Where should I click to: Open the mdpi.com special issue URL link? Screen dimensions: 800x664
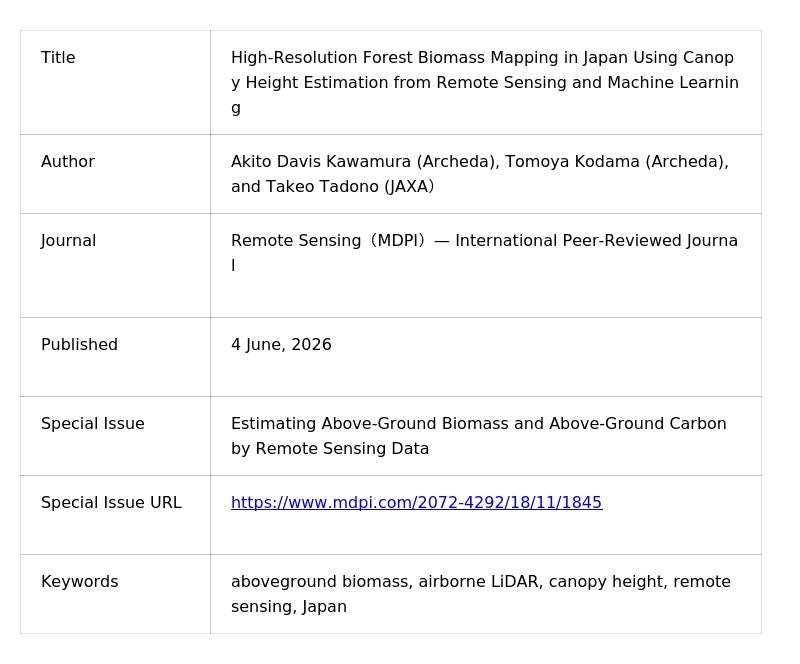(x=416, y=503)
